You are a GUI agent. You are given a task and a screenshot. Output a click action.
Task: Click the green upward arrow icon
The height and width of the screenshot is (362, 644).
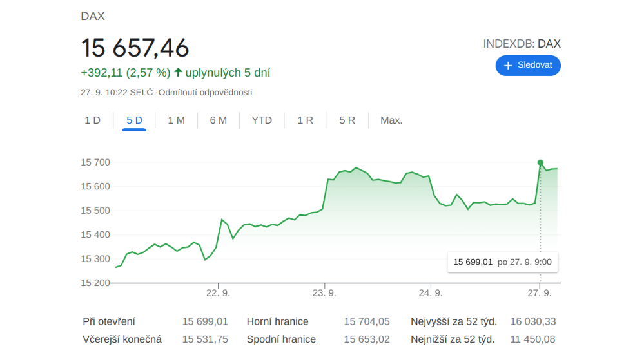[x=179, y=73]
